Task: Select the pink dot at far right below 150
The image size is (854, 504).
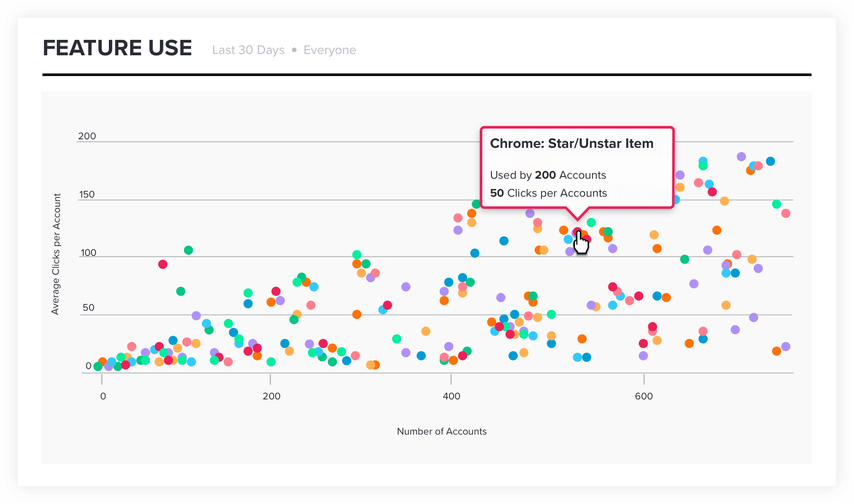Action: point(785,213)
